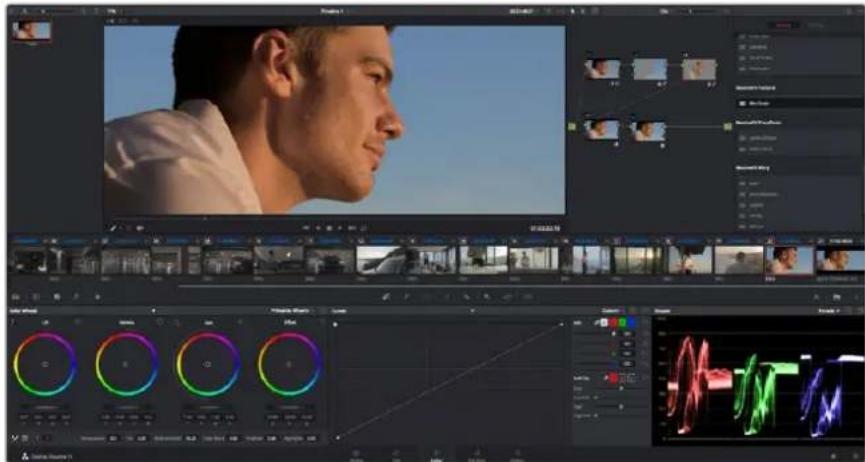Open the OpenFX Settings tab
The width and height of the screenshot is (865, 462).
(x=815, y=25)
